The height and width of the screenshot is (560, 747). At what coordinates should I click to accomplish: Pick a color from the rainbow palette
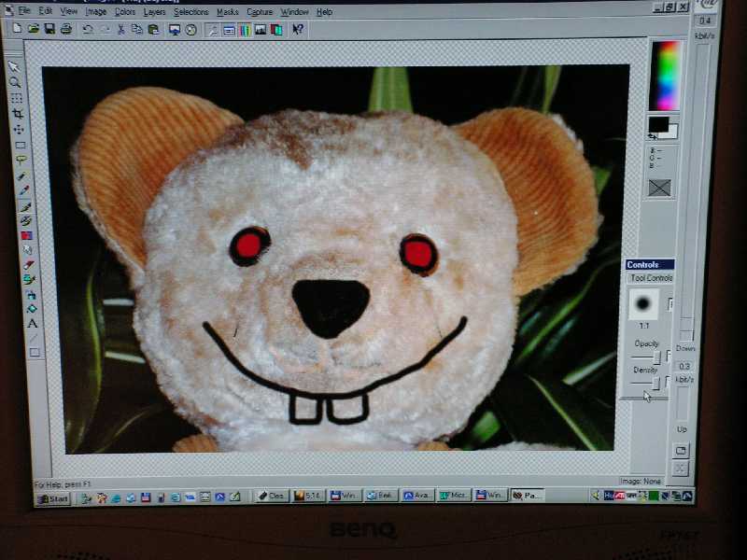664,76
